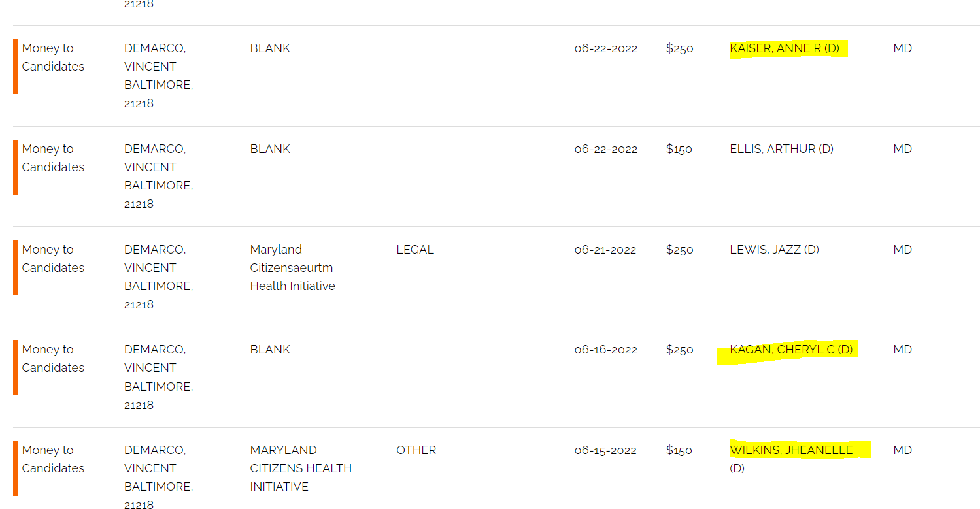Viewport: 980px width, 509px height.
Task: Select the Maryland Citizensaeurtm Health Initiative employer text
Action: pos(292,268)
